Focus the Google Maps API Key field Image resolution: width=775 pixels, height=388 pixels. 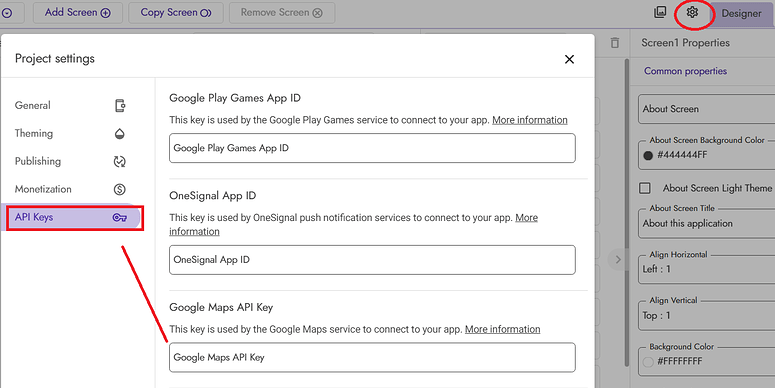372,357
